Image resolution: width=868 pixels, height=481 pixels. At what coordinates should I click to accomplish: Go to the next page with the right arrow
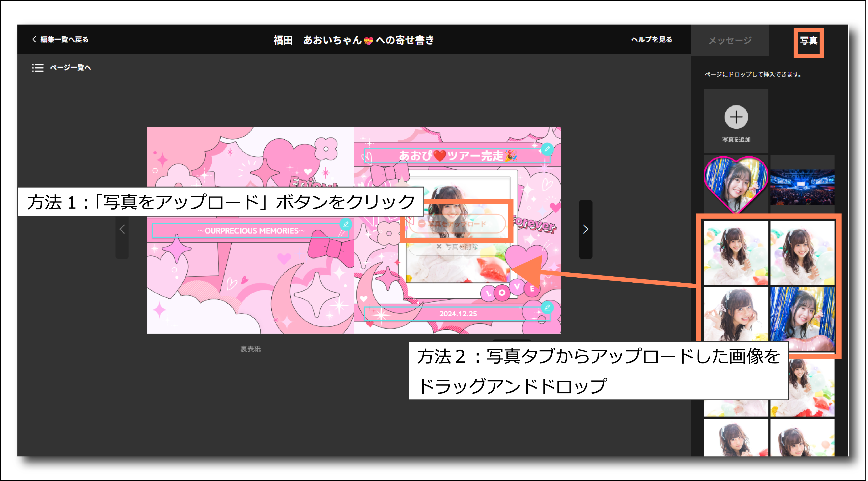(586, 229)
